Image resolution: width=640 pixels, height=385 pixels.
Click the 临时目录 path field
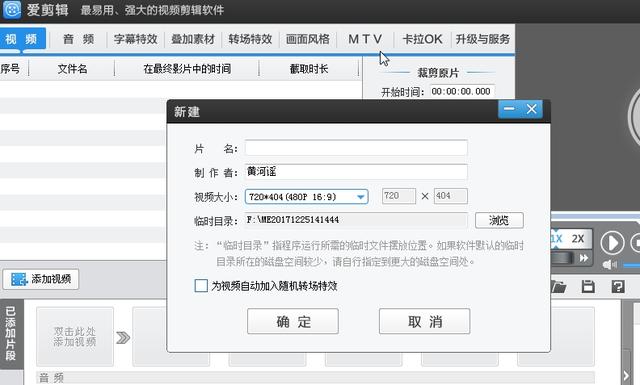356,220
